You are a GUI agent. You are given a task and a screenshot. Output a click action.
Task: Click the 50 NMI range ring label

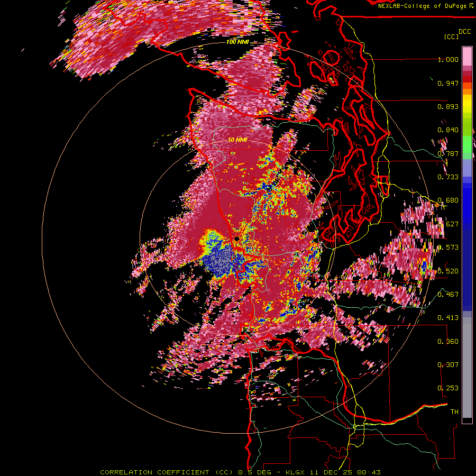point(237,140)
